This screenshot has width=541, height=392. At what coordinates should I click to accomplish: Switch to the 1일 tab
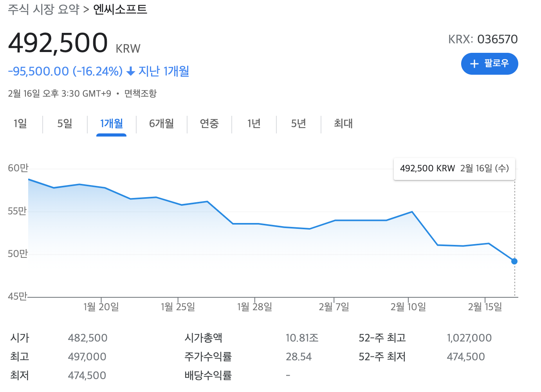click(20, 124)
